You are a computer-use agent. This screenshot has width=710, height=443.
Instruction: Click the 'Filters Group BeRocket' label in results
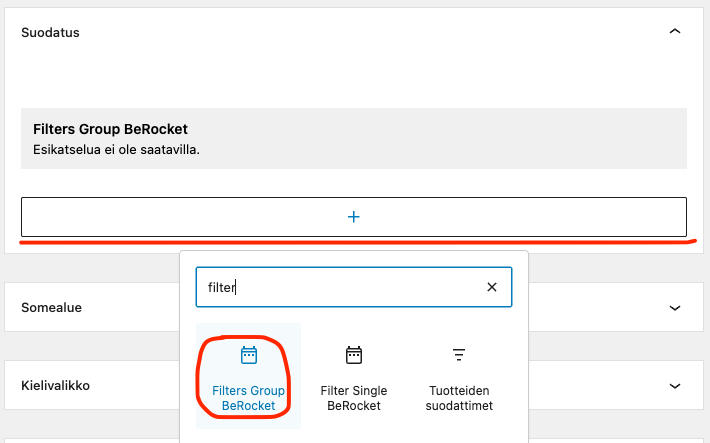249,398
